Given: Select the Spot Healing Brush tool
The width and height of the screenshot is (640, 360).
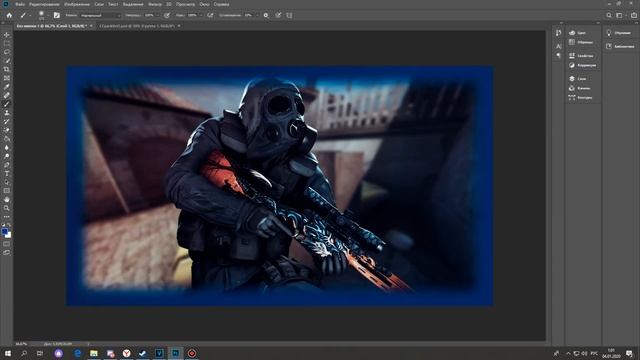Looking at the screenshot, I should [x=7, y=95].
